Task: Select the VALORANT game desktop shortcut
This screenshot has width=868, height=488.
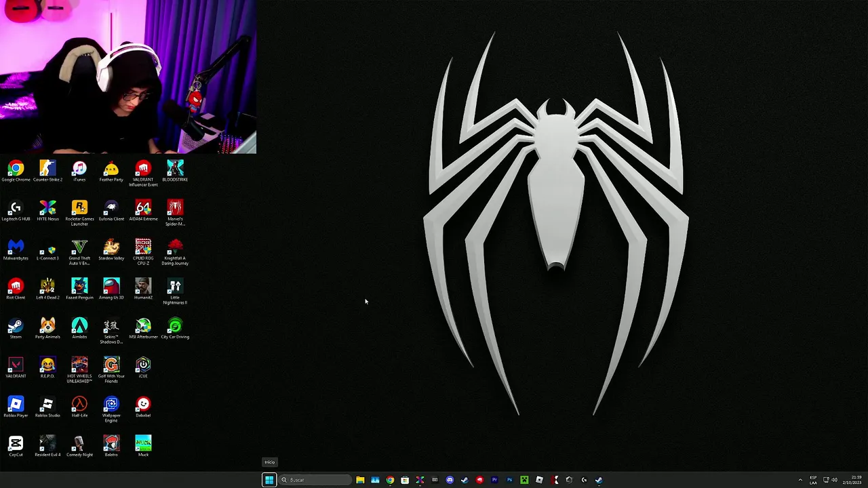Action: point(16,367)
